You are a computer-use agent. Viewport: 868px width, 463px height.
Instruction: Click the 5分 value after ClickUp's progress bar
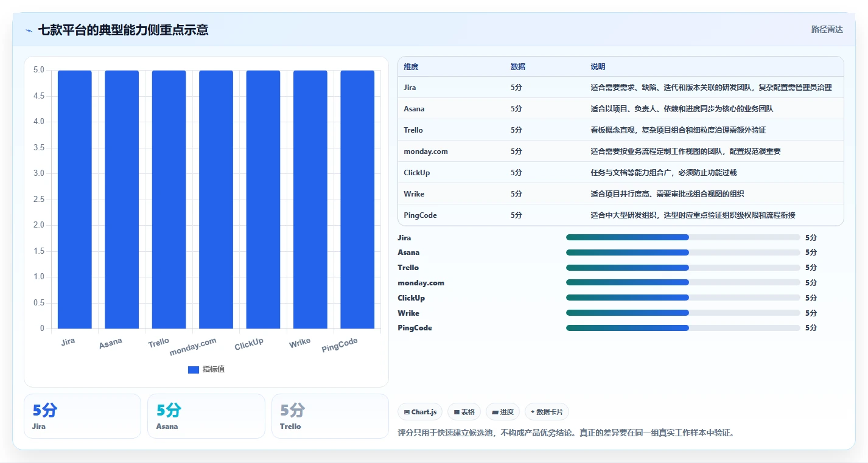(x=811, y=298)
